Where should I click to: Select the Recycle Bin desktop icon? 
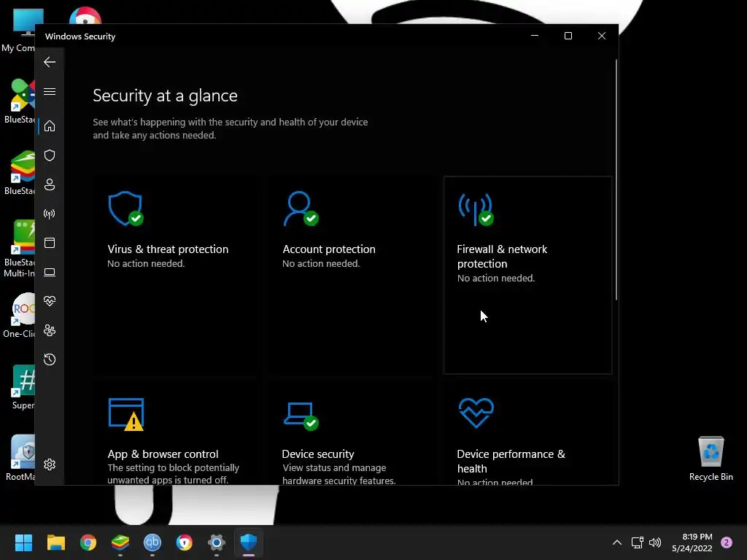pyautogui.click(x=711, y=458)
